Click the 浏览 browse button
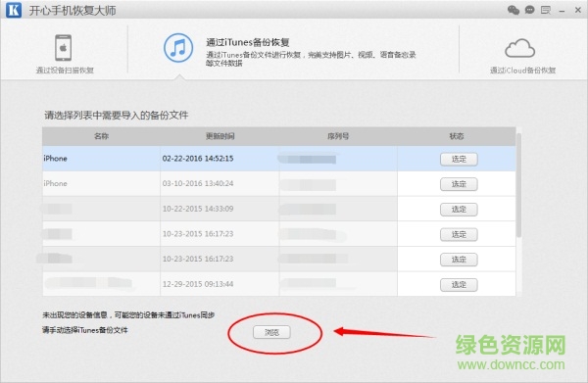 tap(271, 332)
